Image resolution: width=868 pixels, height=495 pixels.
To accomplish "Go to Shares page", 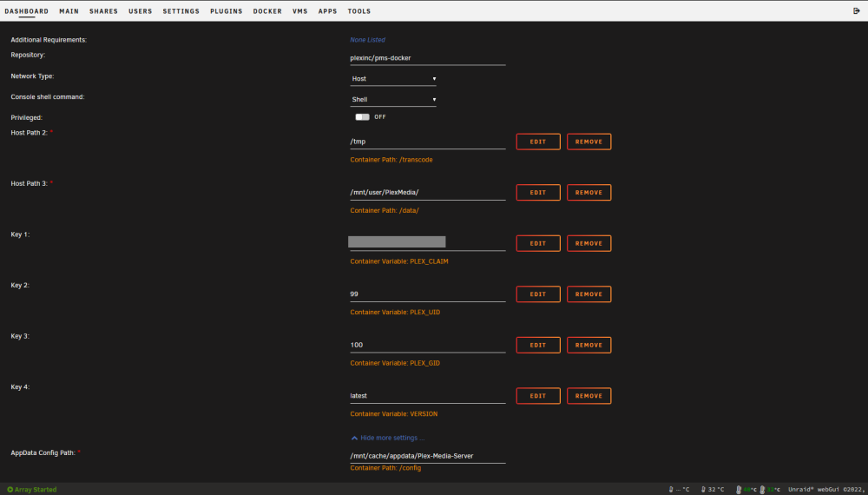I will point(103,11).
